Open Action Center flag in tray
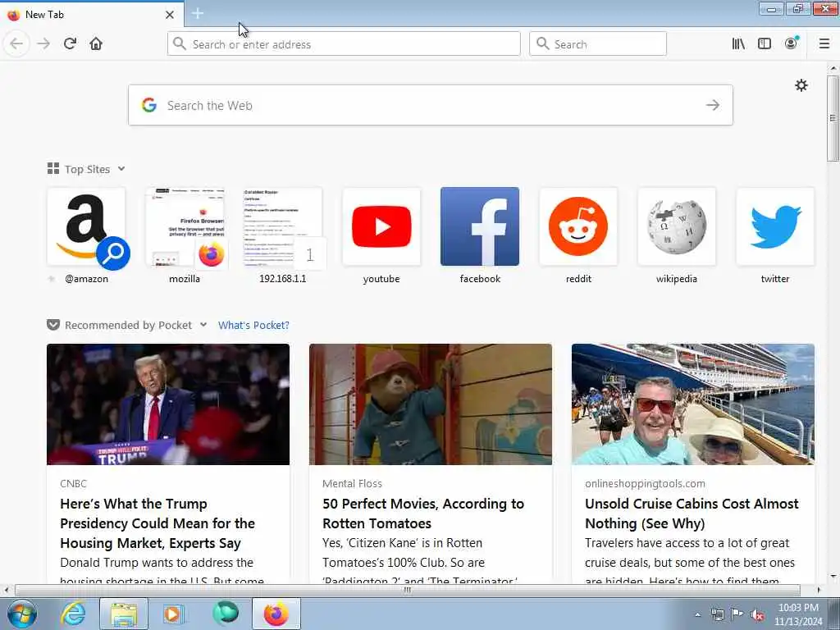 pyautogui.click(x=737, y=614)
